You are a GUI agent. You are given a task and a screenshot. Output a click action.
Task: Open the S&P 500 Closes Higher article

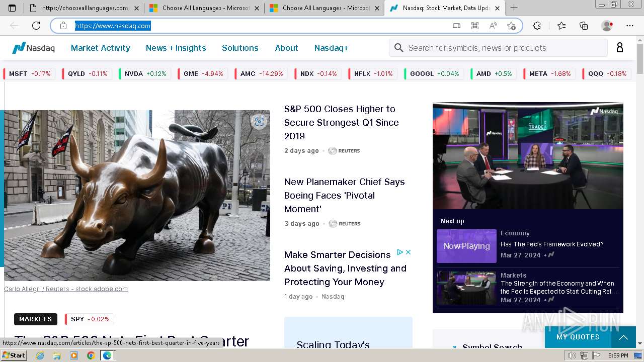click(342, 122)
